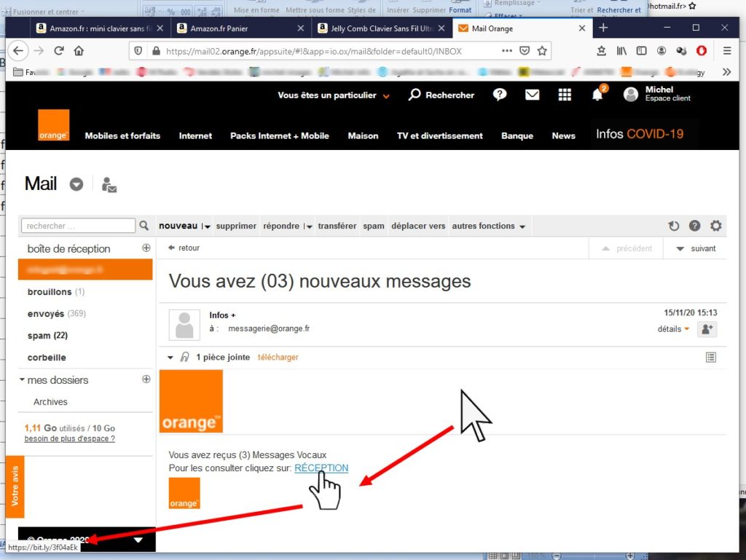746x560 pixels.
Task: Open mail settings gear
Action: 715,226
